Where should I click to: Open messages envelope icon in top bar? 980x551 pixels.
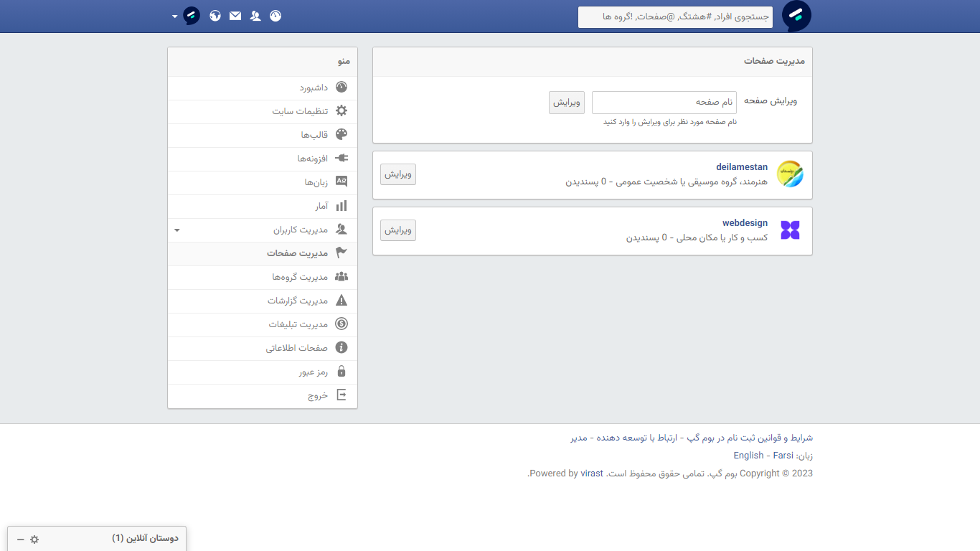pos(235,16)
